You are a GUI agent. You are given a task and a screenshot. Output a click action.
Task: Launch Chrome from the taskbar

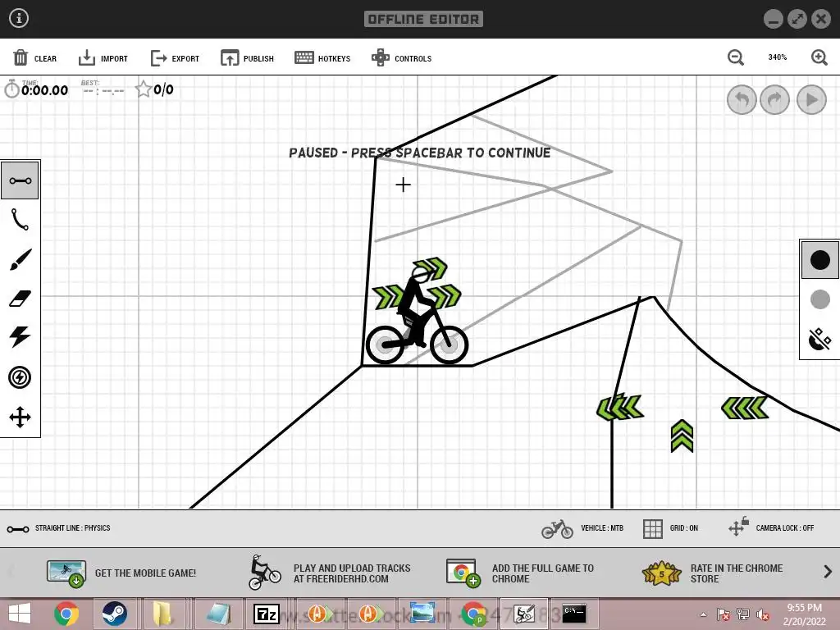coord(66,614)
